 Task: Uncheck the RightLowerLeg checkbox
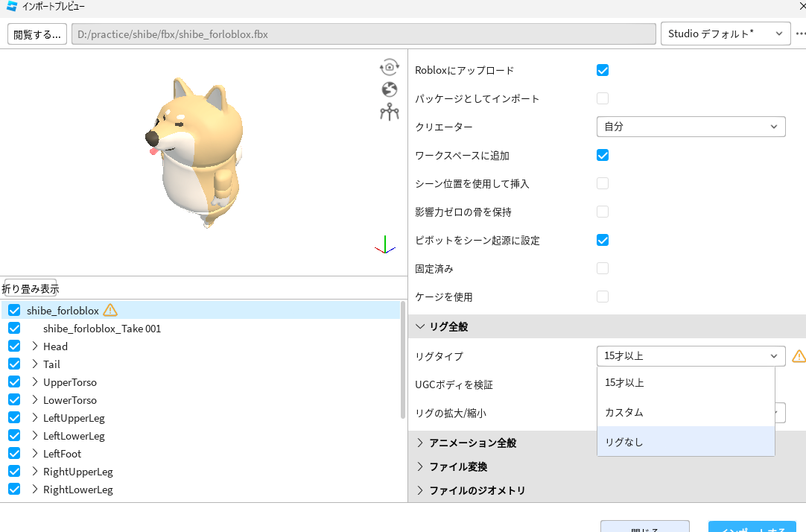[14, 489]
